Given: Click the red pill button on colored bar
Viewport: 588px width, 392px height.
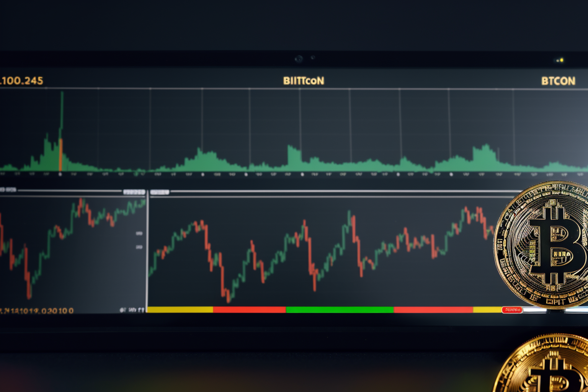Looking at the screenshot, I should coord(512,310).
